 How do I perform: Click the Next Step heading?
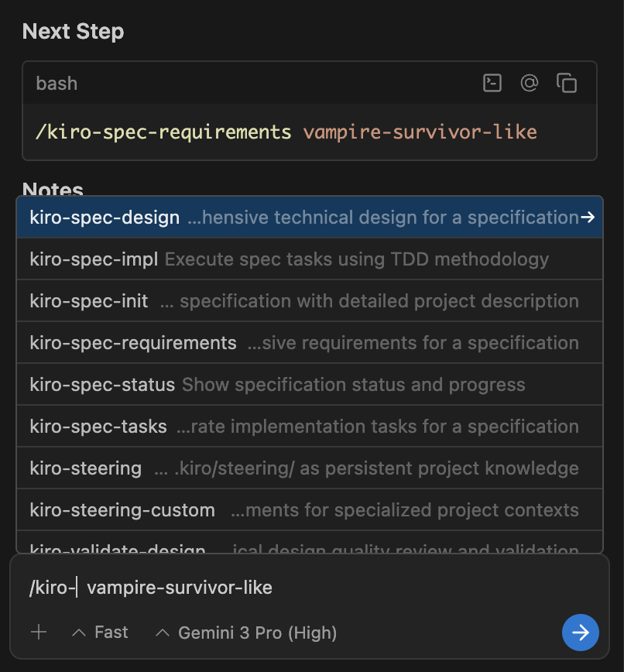(x=73, y=32)
